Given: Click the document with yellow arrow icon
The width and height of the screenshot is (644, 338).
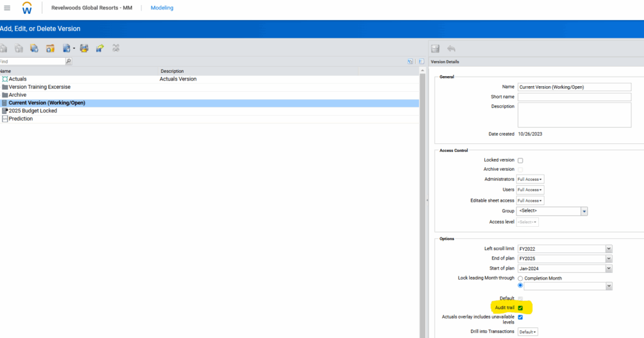Looking at the screenshot, I should (x=99, y=48).
